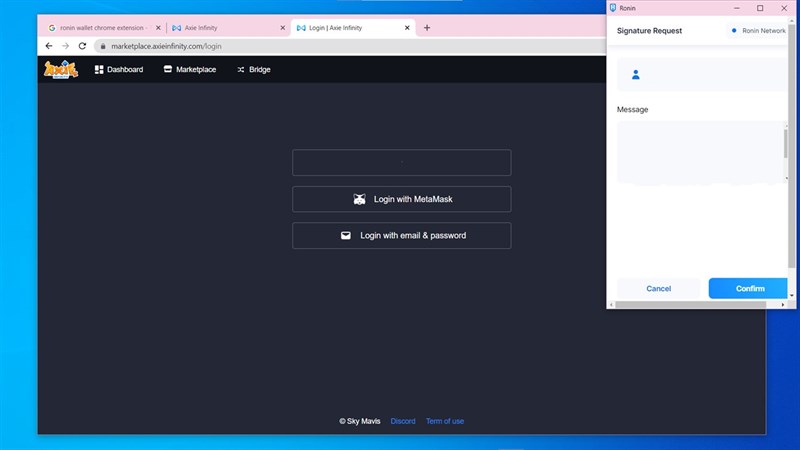The height and width of the screenshot is (450, 800).
Task: Click the account avatar icon in Ronin
Action: [635, 74]
